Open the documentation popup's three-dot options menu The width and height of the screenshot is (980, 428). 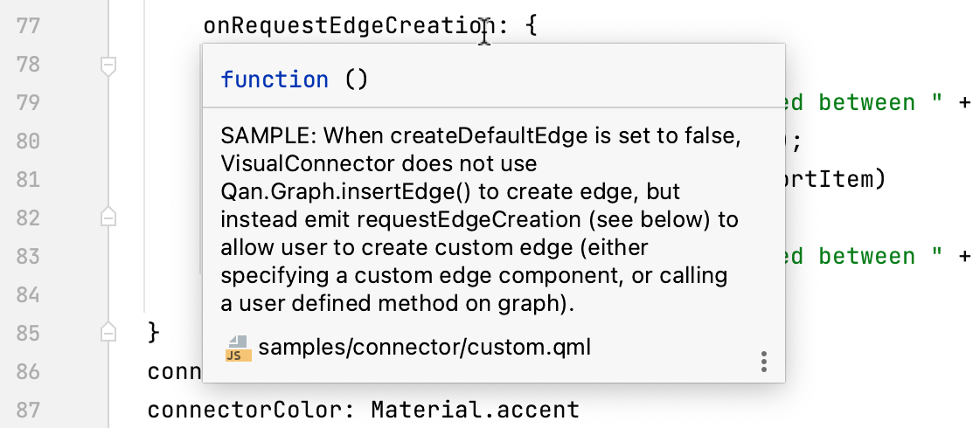764,362
